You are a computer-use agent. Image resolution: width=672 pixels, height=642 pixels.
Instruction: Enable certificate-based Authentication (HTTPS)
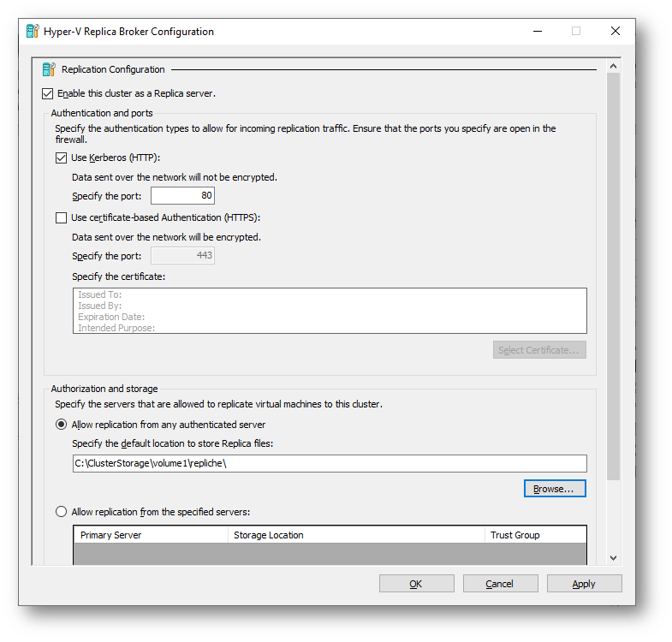62,217
